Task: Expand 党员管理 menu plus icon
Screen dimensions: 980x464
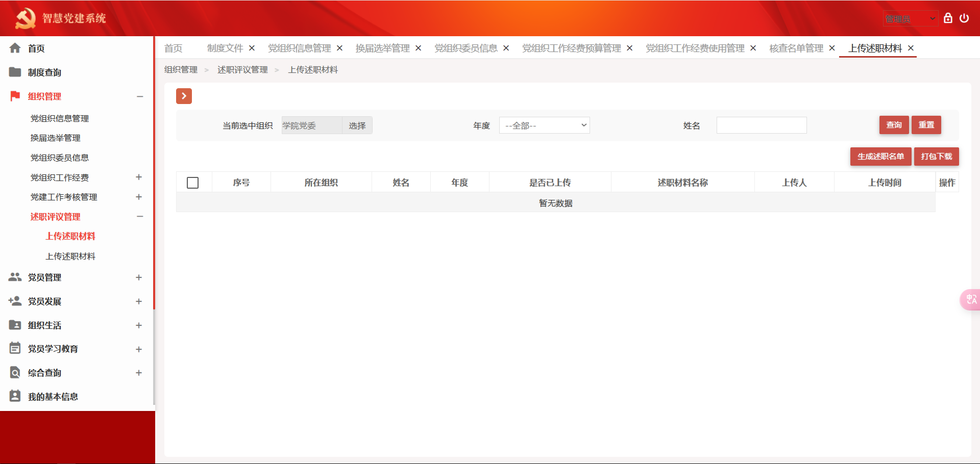Action: tap(139, 277)
